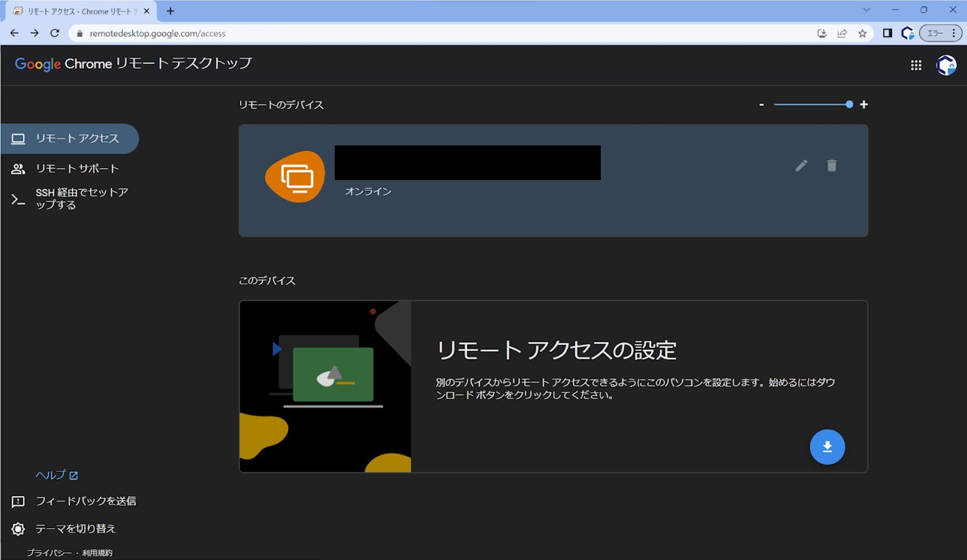Open the Google apps grid menu
This screenshot has width=967, height=560.
916,65
